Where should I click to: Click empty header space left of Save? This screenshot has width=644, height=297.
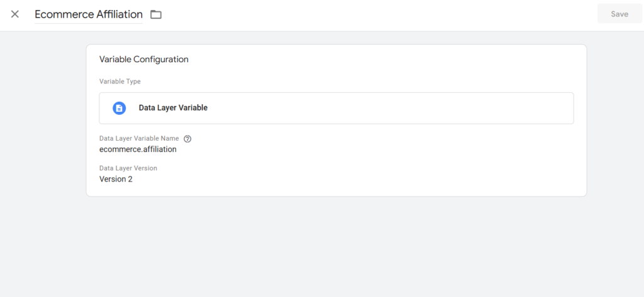click(370, 14)
